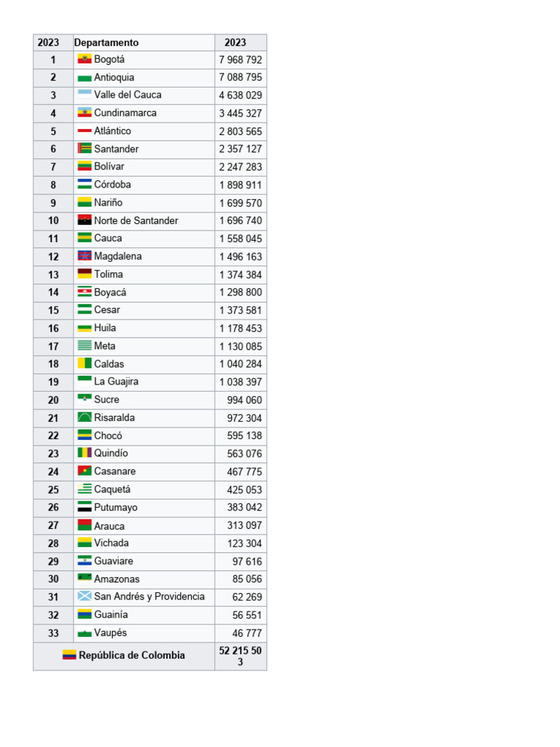
Task: Open the Cundinamarca department link
Action: click(x=125, y=113)
